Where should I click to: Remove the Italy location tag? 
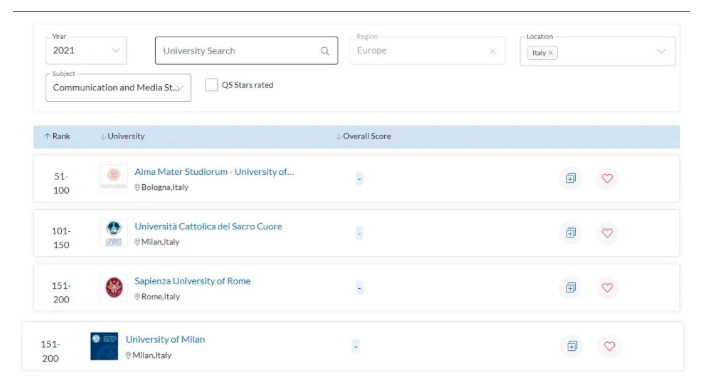[x=551, y=53]
